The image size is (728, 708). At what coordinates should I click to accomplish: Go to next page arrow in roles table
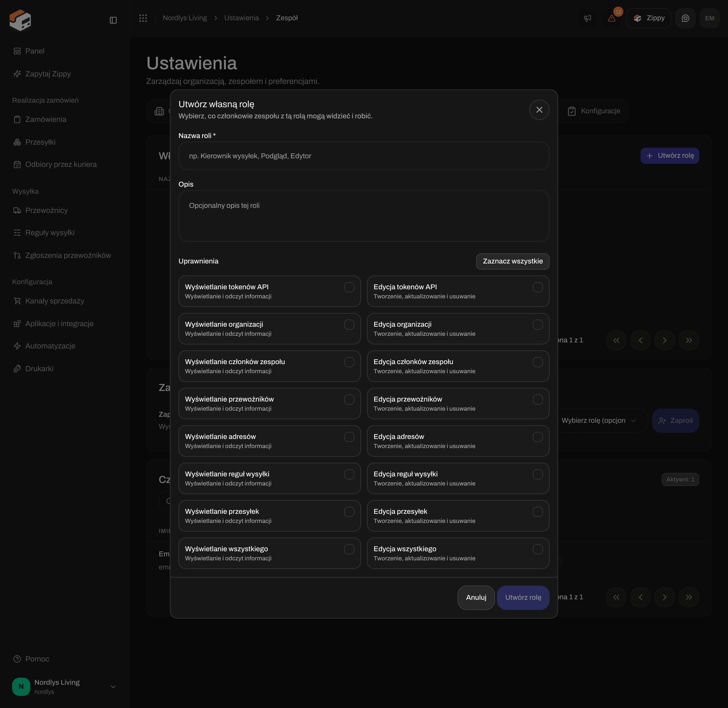click(664, 340)
